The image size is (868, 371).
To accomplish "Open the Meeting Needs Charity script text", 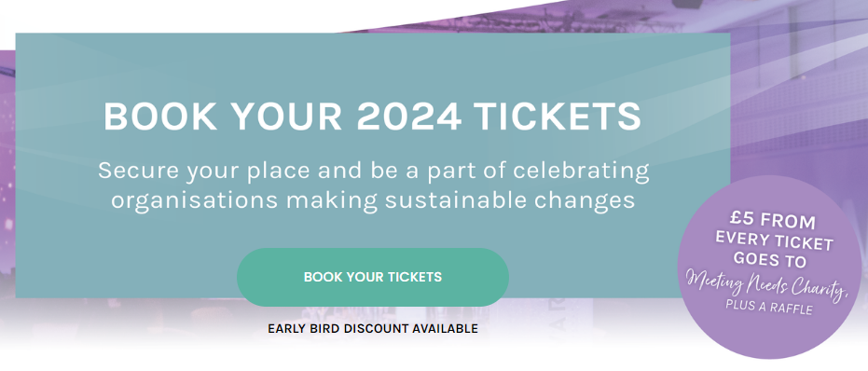I will pyautogui.click(x=766, y=283).
